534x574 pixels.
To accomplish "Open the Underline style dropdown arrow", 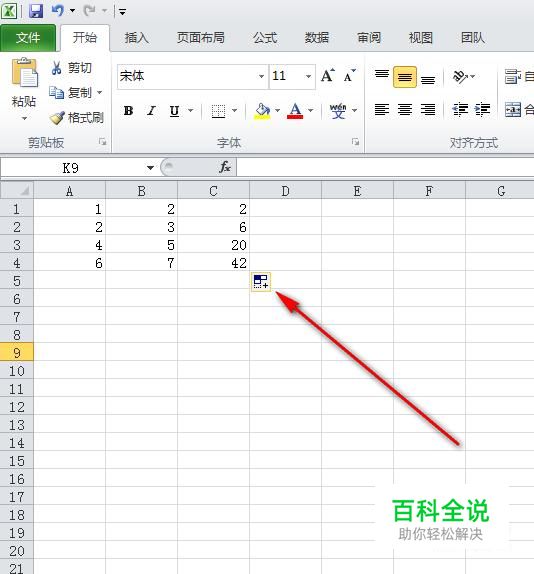I will click(191, 110).
